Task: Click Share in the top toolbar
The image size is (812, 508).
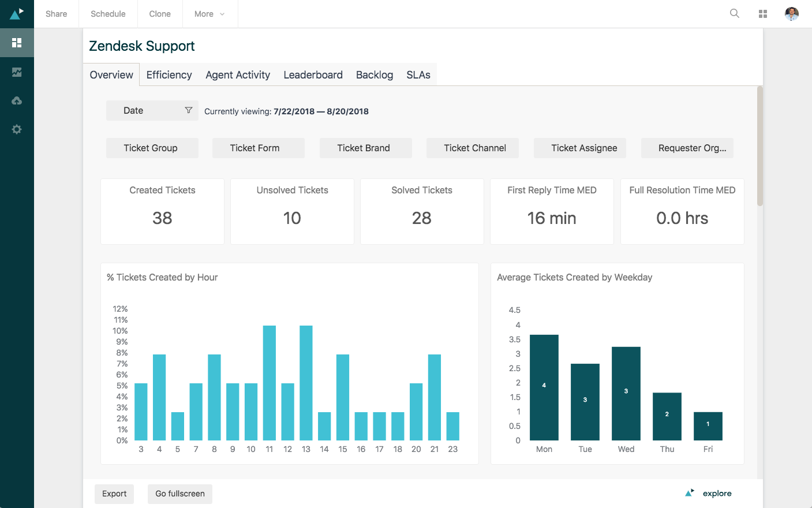Action: [x=57, y=14]
